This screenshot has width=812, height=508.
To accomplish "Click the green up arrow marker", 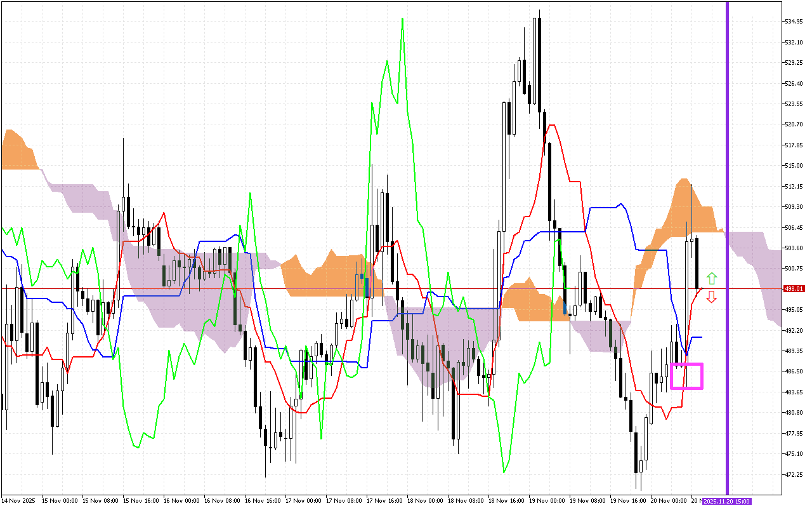I will click(x=712, y=278).
